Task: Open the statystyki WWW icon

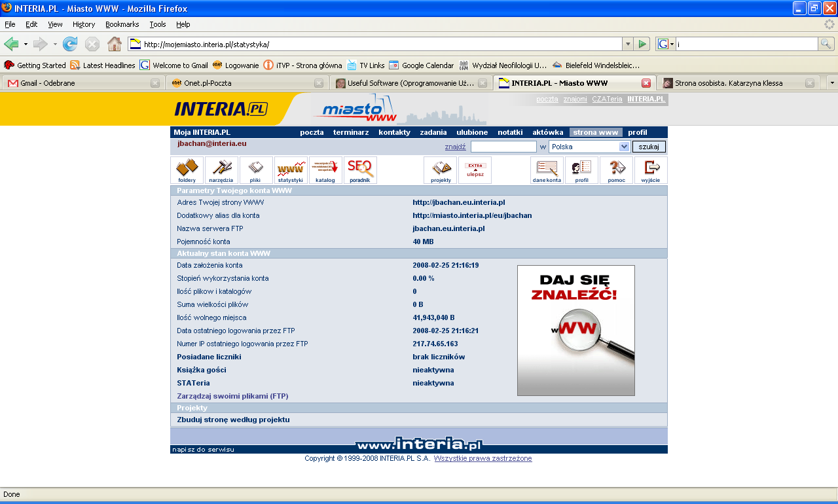Action: (291, 170)
